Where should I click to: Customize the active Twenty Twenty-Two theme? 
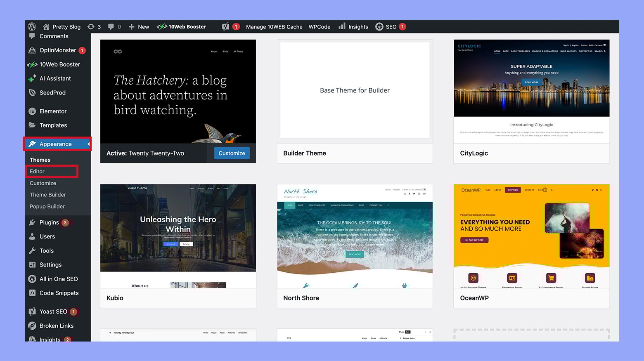pyautogui.click(x=232, y=153)
